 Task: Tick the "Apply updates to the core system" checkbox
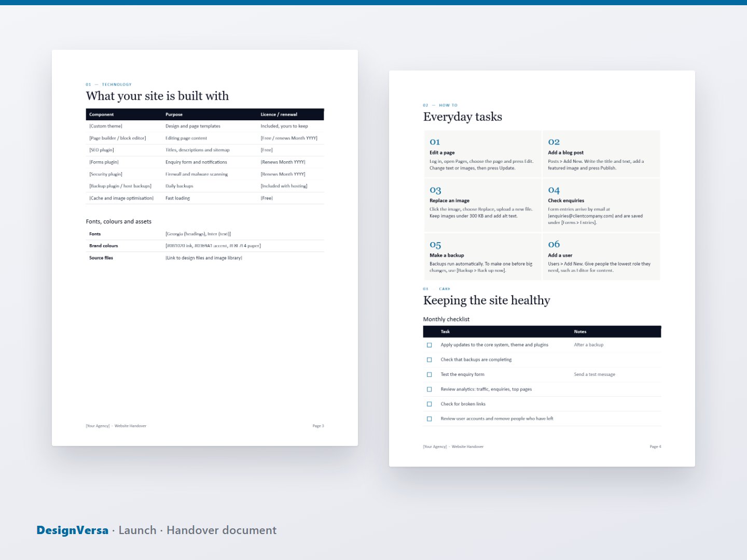(429, 345)
